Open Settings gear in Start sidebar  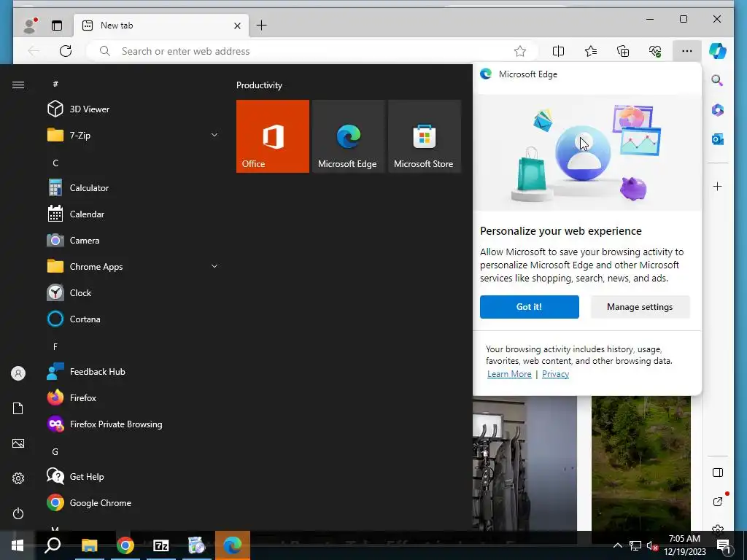point(18,478)
